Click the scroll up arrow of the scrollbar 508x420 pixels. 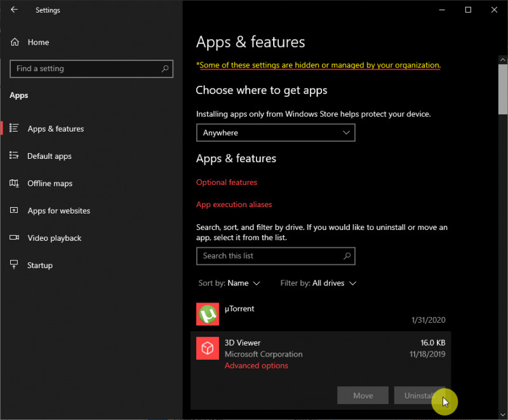point(502,60)
